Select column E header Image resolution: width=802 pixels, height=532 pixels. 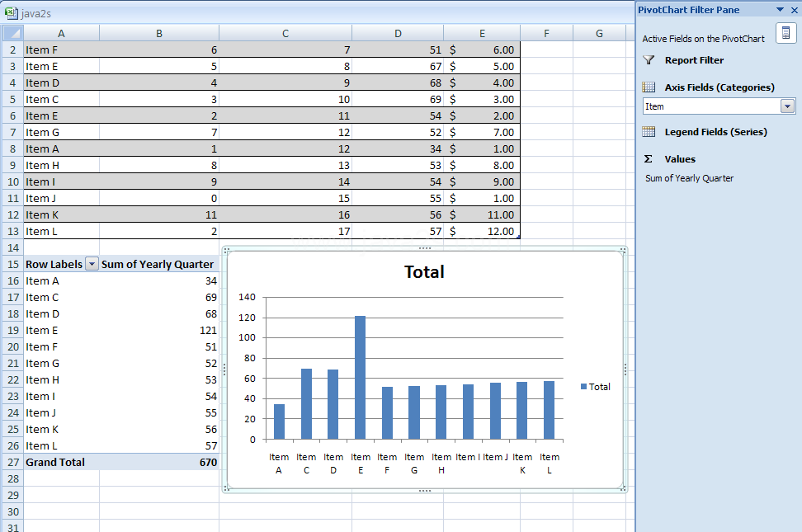(482, 33)
